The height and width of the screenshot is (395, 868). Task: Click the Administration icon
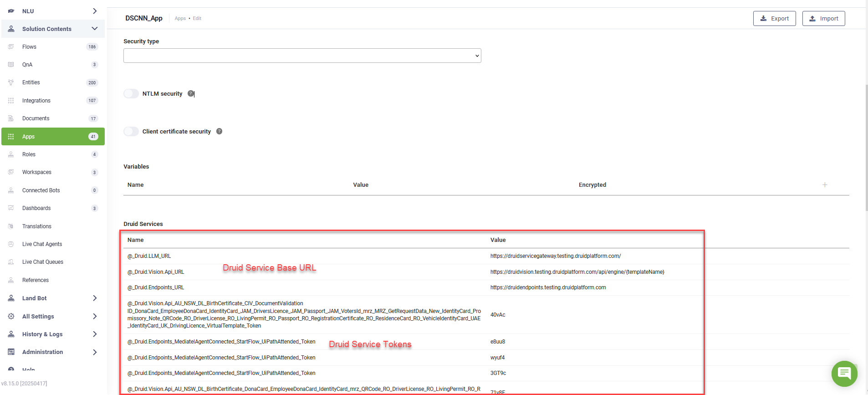click(x=11, y=352)
